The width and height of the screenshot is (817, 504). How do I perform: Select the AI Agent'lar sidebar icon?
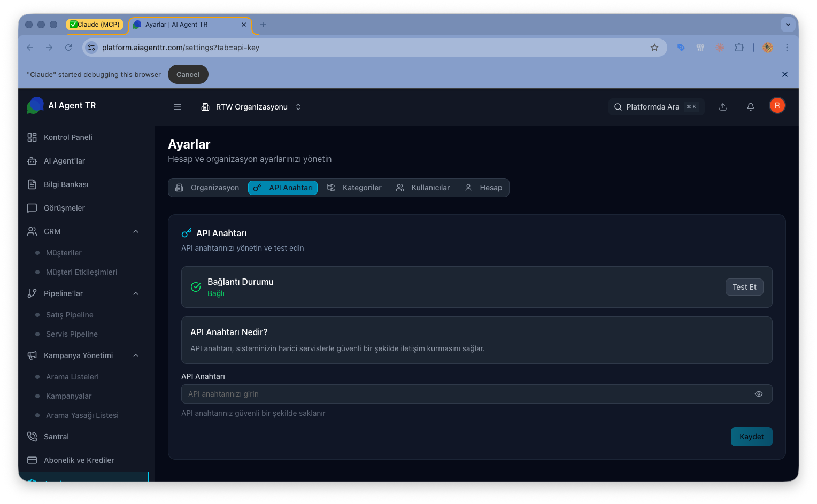click(32, 161)
